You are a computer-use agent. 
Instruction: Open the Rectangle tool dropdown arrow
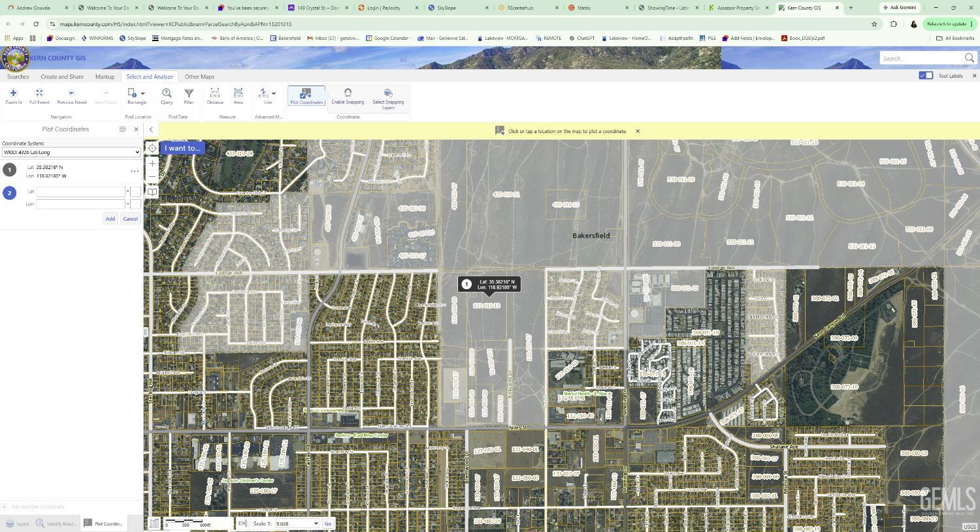[x=143, y=93]
